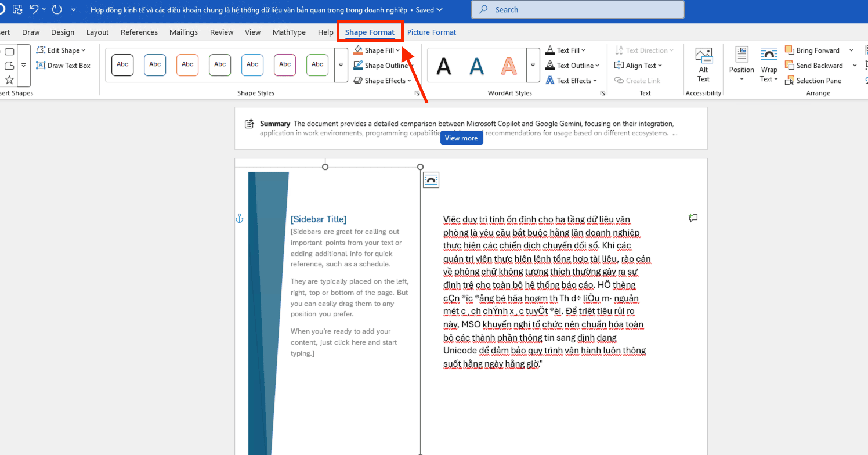This screenshot has width=868, height=455.
Task: Click the Copilot Summary icon
Action: 249,124
